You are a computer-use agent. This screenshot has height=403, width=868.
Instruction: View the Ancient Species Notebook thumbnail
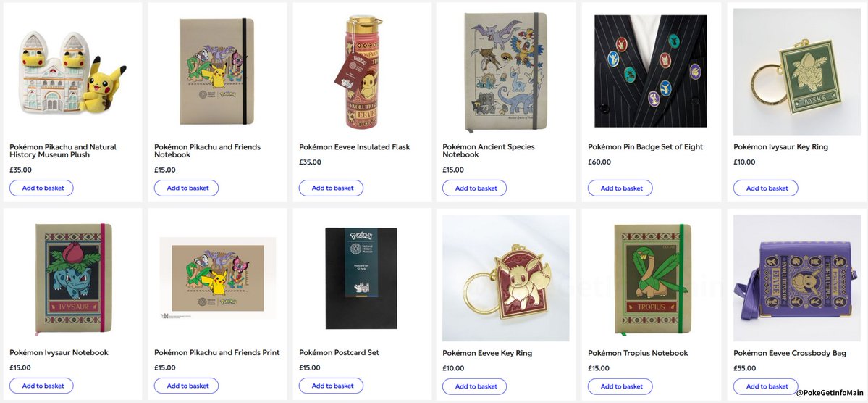506,69
